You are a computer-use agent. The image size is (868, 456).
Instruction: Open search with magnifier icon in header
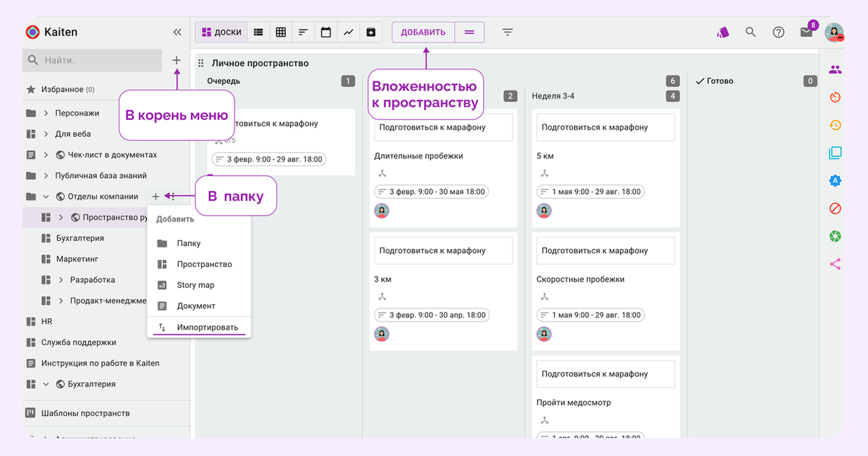pos(751,32)
